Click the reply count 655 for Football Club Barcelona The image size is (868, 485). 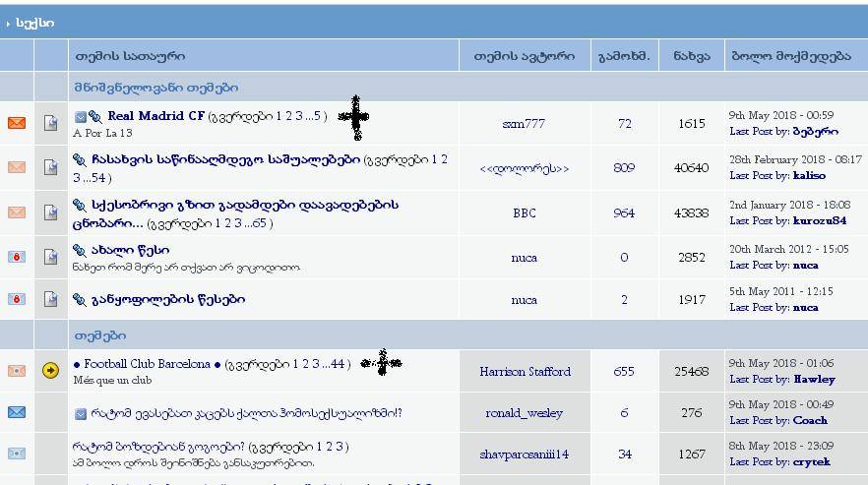(624, 372)
